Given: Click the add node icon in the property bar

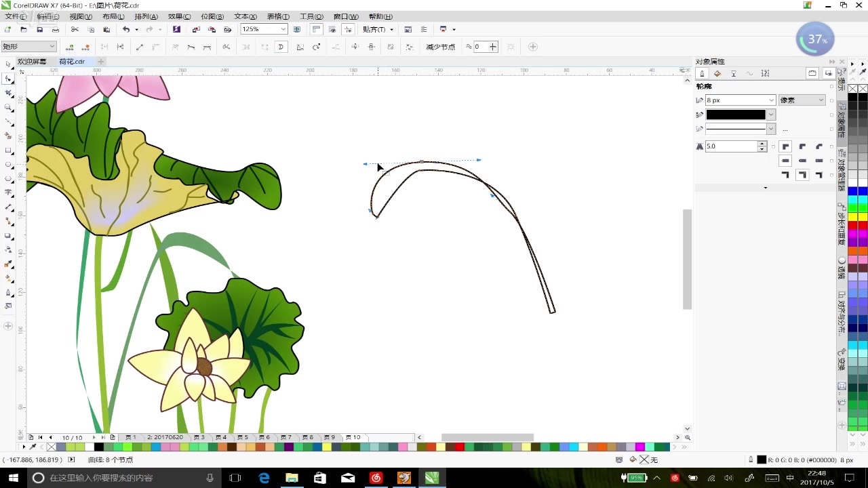Looking at the screenshot, I should pyautogui.click(x=70, y=47).
